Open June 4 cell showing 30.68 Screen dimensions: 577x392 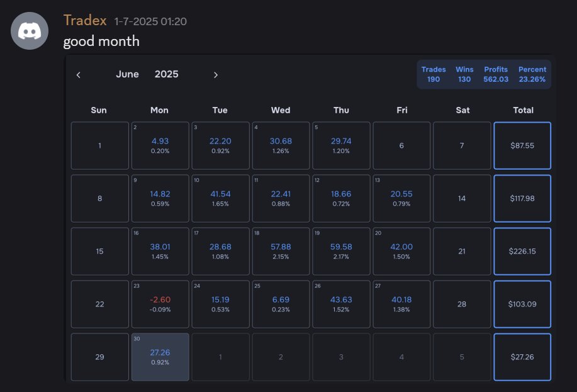281,145
